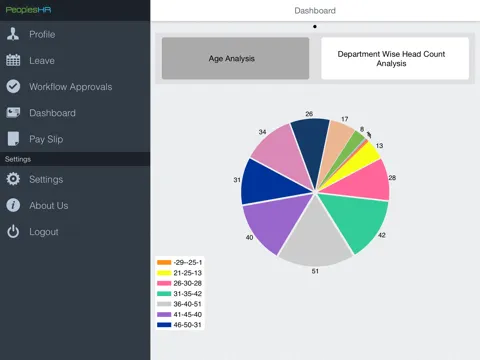Open Dashboard from the sidebar

pos(75,113)
